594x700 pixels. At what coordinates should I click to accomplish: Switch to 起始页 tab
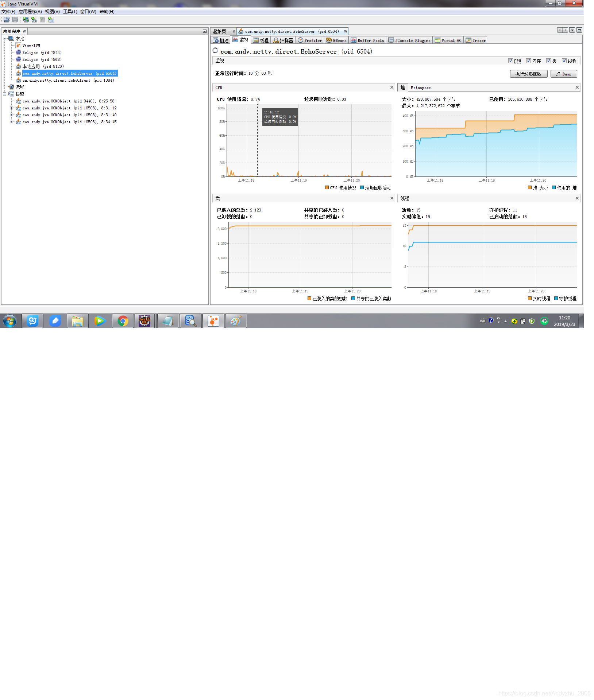[220, 31]
